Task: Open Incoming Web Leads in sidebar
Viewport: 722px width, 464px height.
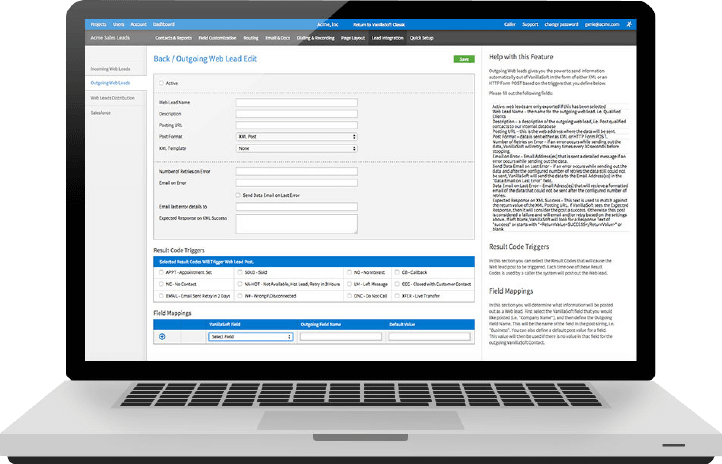Action: pyautogui.click(x=111, y=69)
